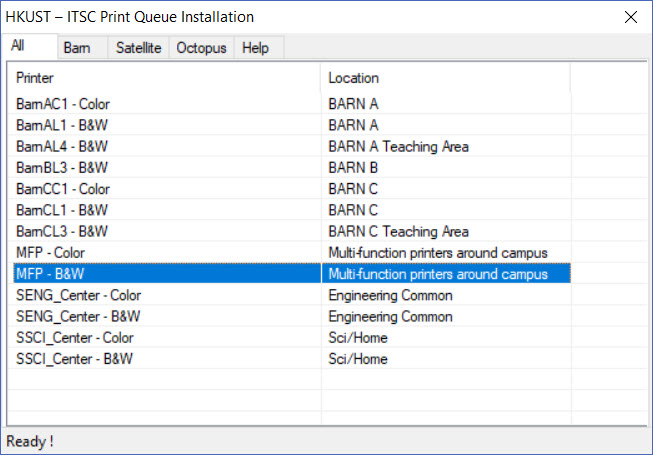
Task: Choose the BarnAL1 - B&W printer row
Action: (x=62, y=125)
